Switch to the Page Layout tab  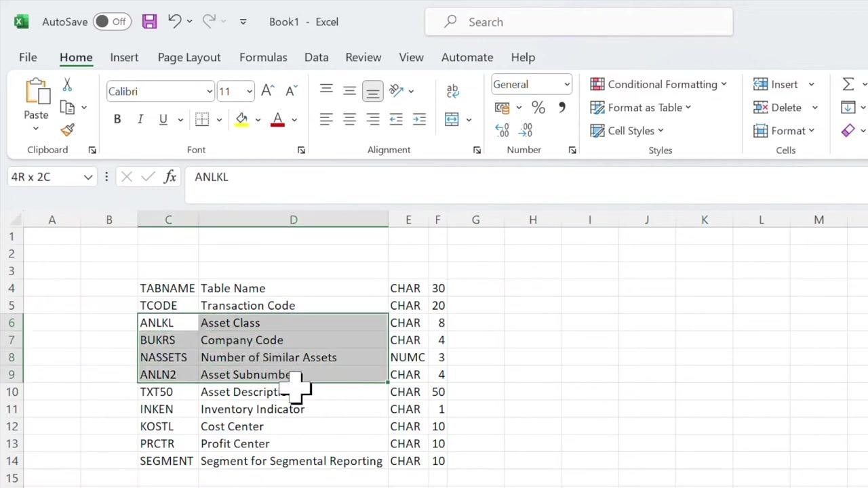[189, 57]
